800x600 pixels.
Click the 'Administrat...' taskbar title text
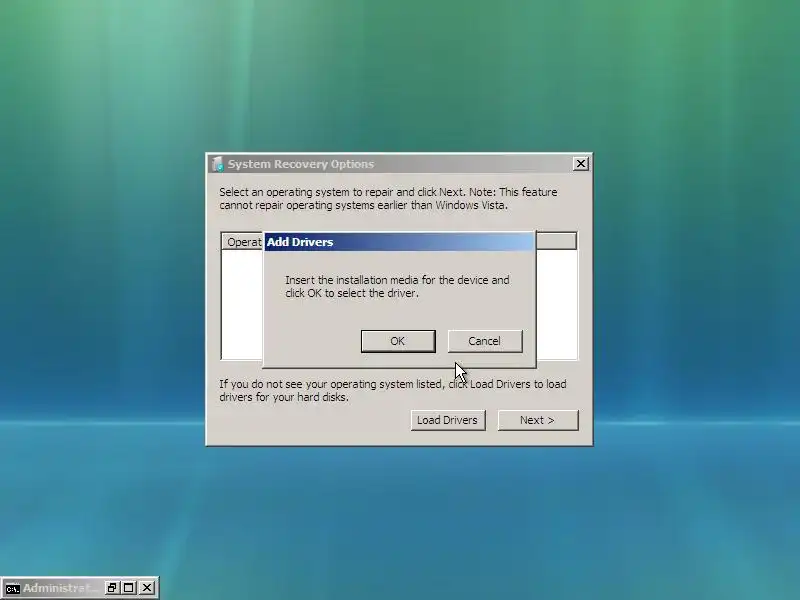[60, 588]
